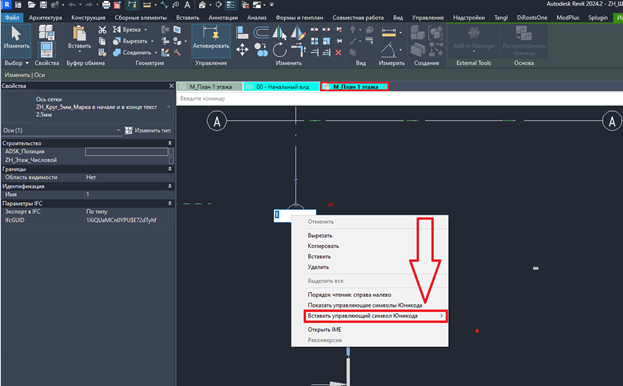The width and height of the screenshot is (623, 386).
Task: Click the ADSK_Позиция value input field
Action: tap(127, 151)
